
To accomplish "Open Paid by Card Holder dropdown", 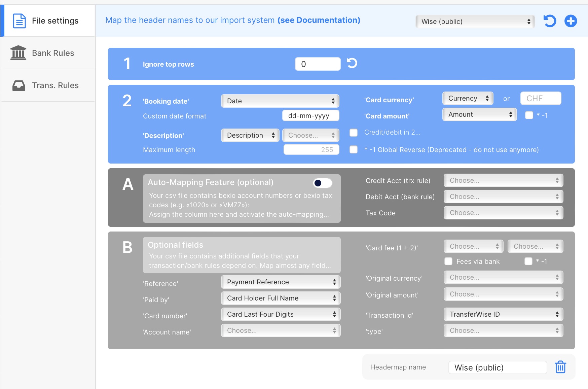I will (281, 298).
